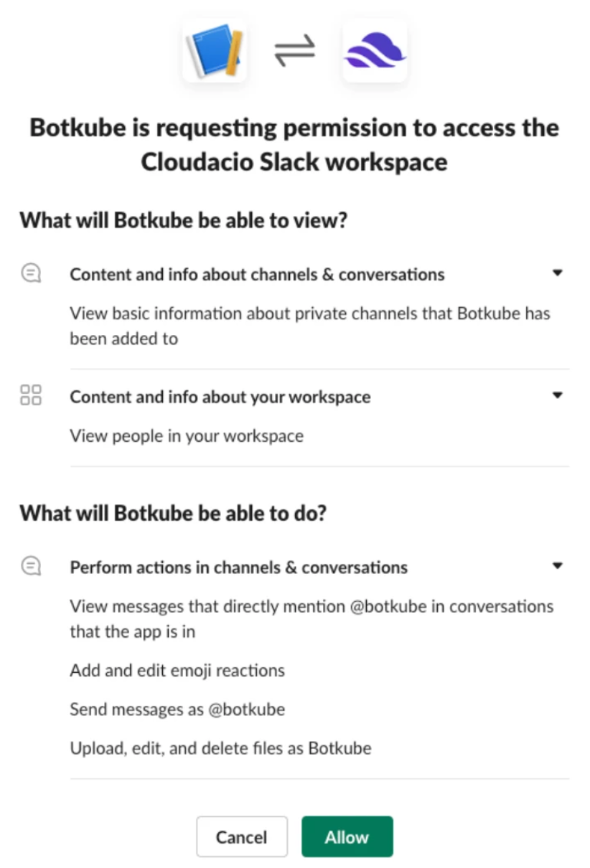Click the Botkube app logo icon
This screenshot has height=868, width=590.
[x=375, y=50]
